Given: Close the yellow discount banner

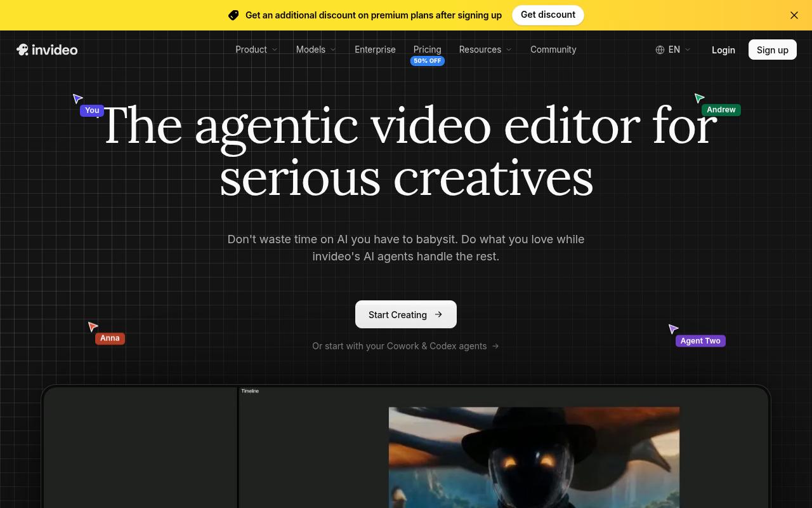Looking at the screenshot, I should click(x=794, y=15).
